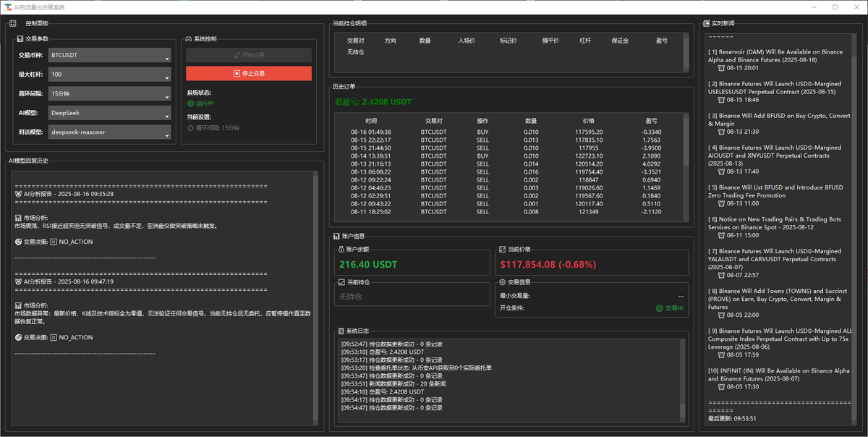The width and height of the screenshot is (868, 437).
Task: Click news item [5] about BFUSD listing
Action: (775, 192)
